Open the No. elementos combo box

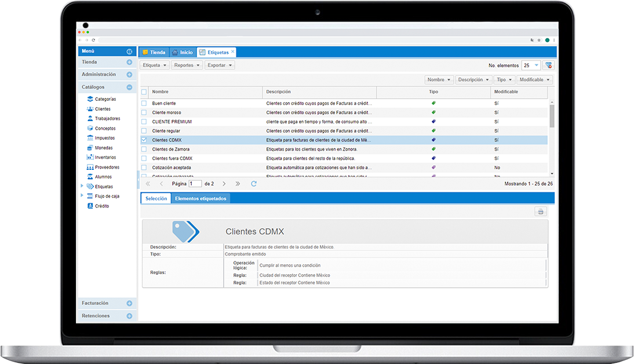click(x=531, y=65)
